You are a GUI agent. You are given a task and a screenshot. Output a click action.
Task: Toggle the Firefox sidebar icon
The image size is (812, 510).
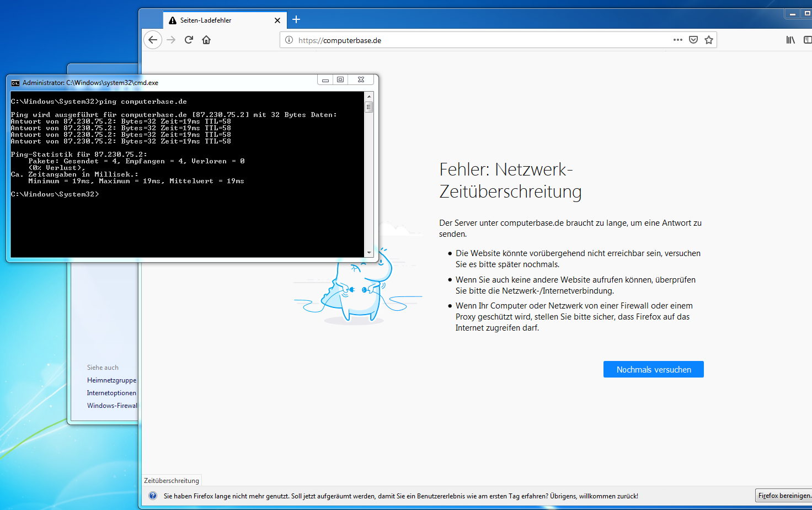click(x=808, y=40)
